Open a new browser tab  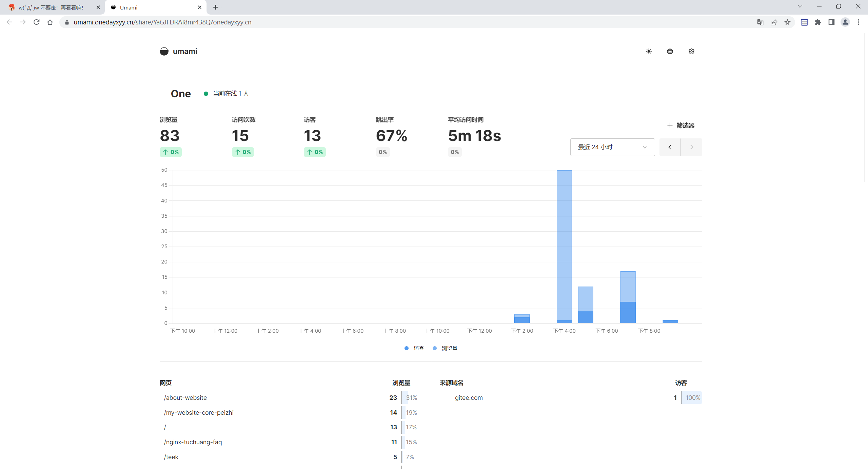click(x=216, y=7)
